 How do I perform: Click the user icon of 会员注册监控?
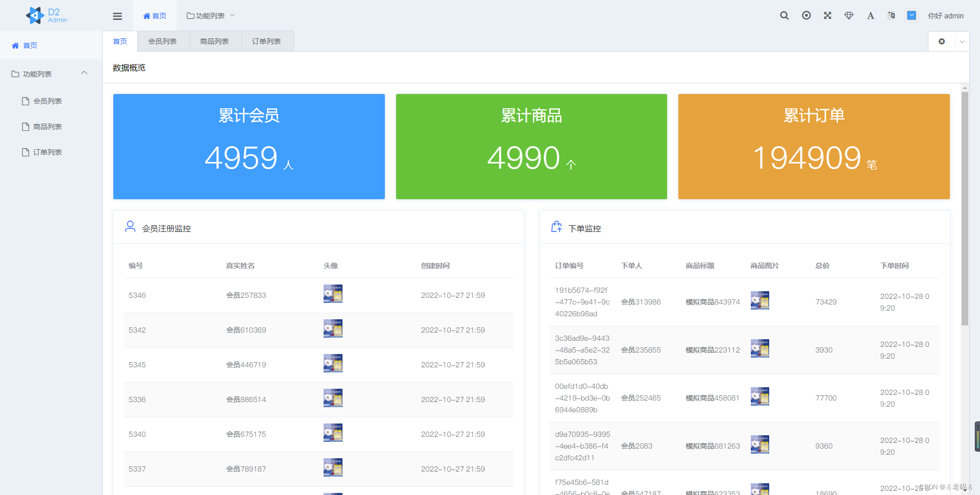(130, 226)
